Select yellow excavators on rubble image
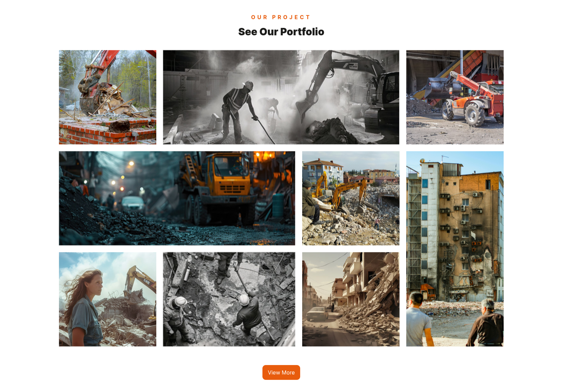This screenshot has width=568, height=392. (351, 198)
